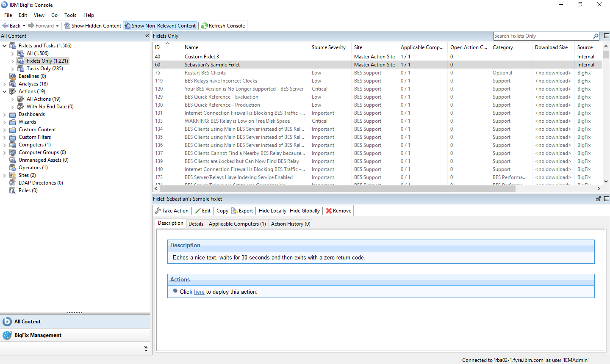Screen dimensions: 610x364
Task: Collapse the All Content navigation panel
Action: click(x=147, y=36)
